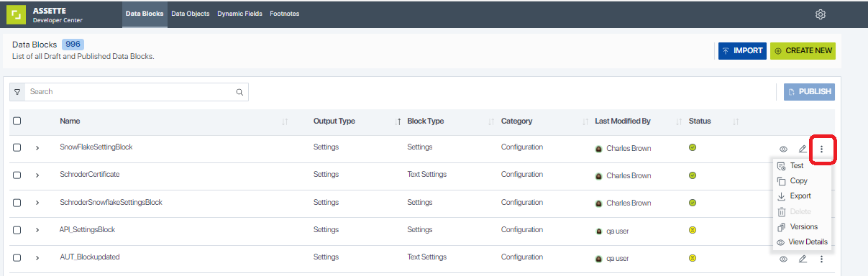Click the PUBLISH button
868x276 pixels.
[809, 92]
